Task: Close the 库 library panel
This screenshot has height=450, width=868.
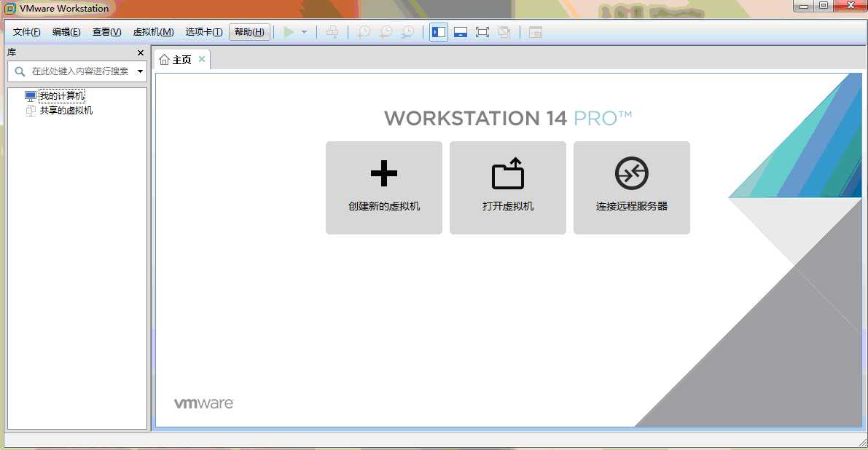Action: click(141, 52)
